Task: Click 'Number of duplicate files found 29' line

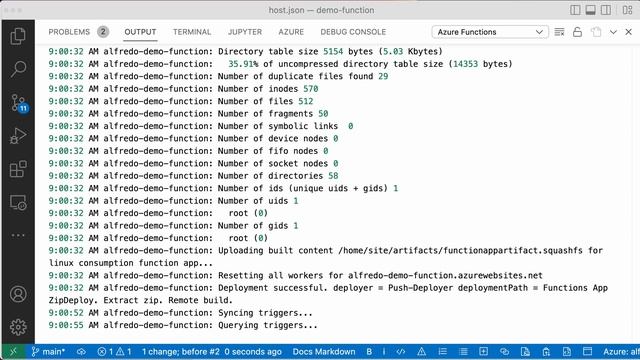Action: 218,76
